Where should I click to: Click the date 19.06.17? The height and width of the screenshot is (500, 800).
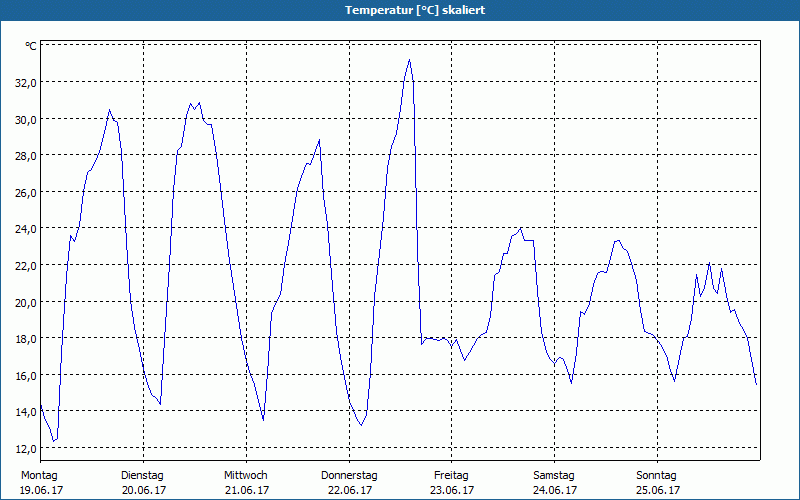[41, 490]
